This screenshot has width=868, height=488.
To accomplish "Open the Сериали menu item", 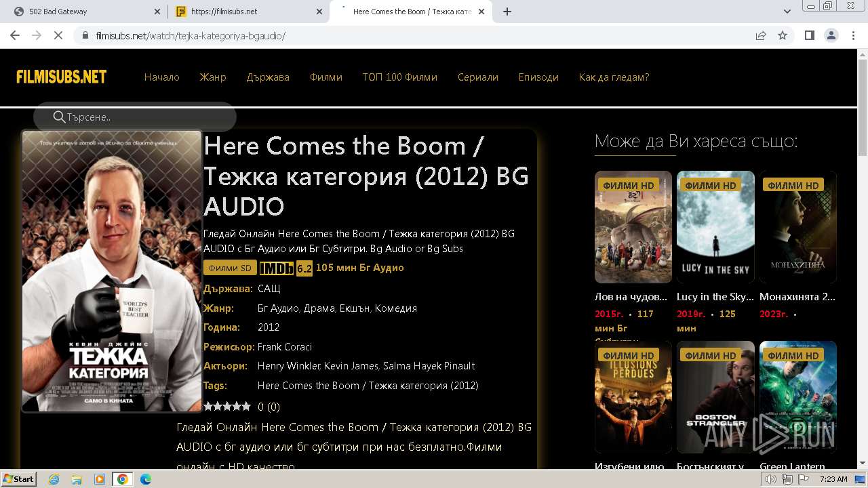I will click(478, 77).
